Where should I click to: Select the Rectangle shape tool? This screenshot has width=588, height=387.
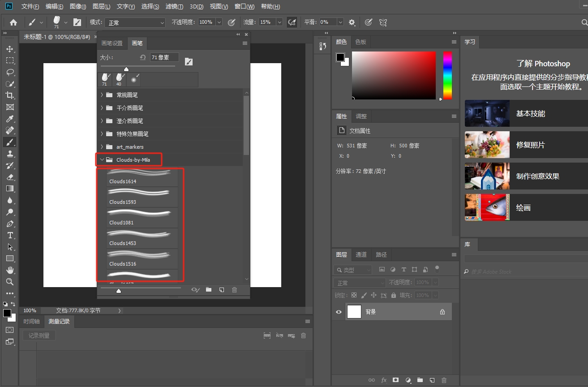click(10, 258)
